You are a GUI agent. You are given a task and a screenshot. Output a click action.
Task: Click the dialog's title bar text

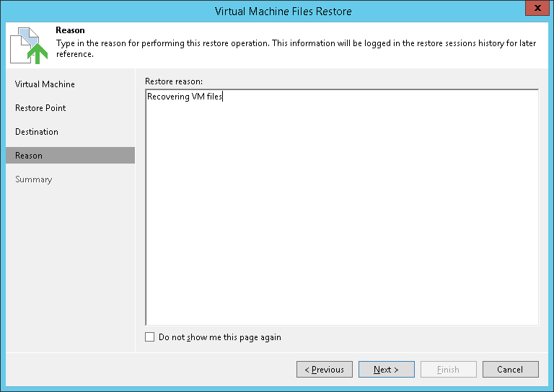click(x=283, y=12)
